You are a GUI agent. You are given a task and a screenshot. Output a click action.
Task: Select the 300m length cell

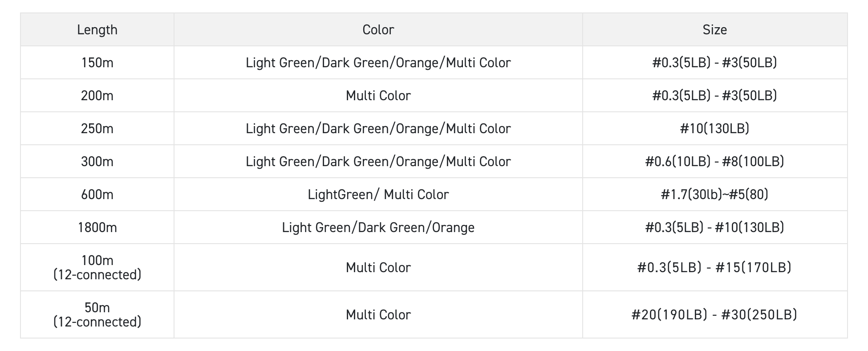(97, 161)
